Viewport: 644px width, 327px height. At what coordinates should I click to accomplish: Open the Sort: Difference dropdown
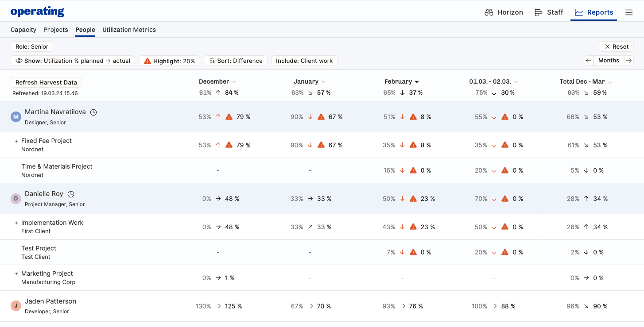(x=236, y=61)
